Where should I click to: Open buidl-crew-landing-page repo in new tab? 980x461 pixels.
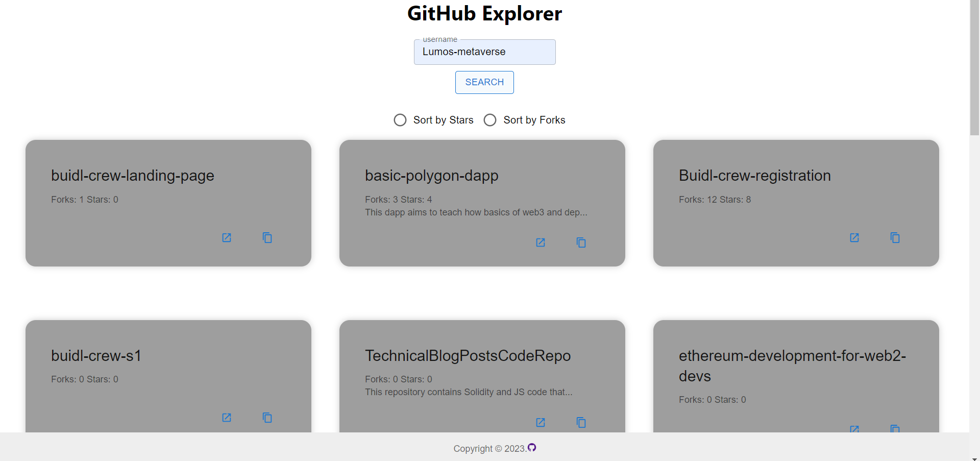(227, 238)
